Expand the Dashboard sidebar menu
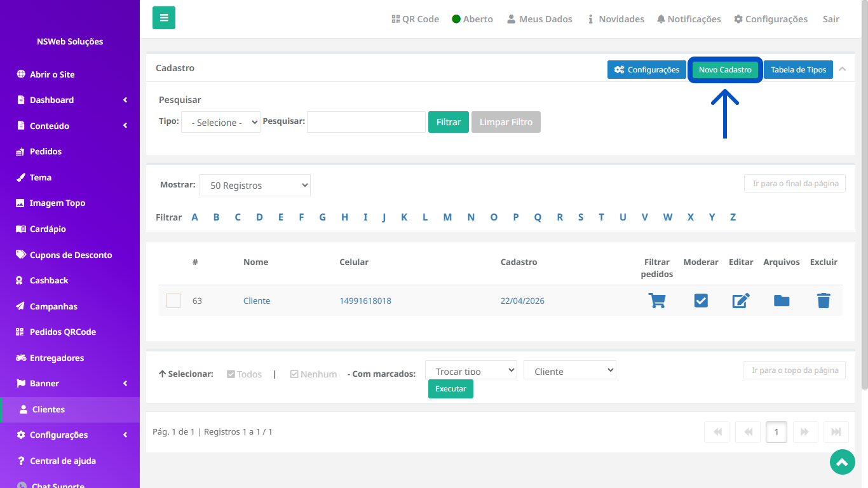 tap(70, 100)
